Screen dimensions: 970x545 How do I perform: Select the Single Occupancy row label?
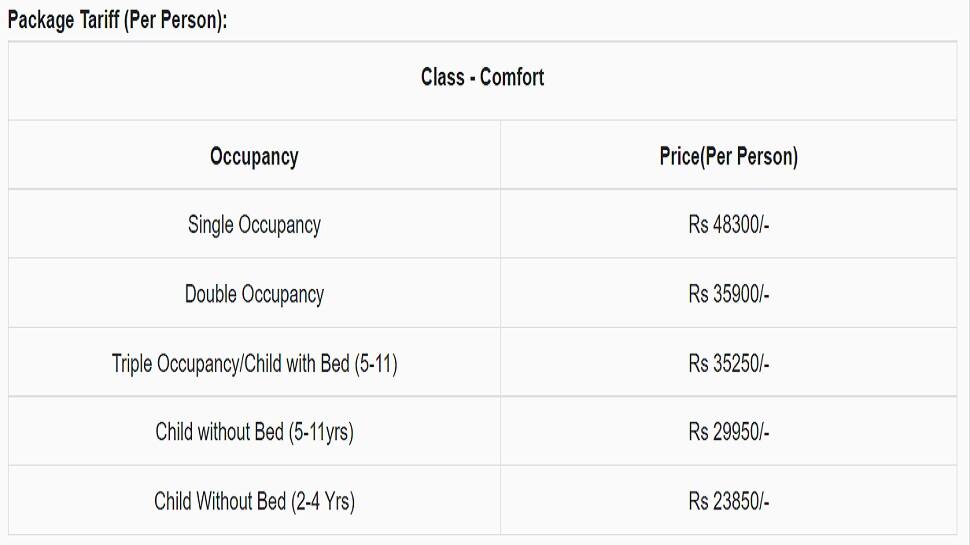(254, 224)
